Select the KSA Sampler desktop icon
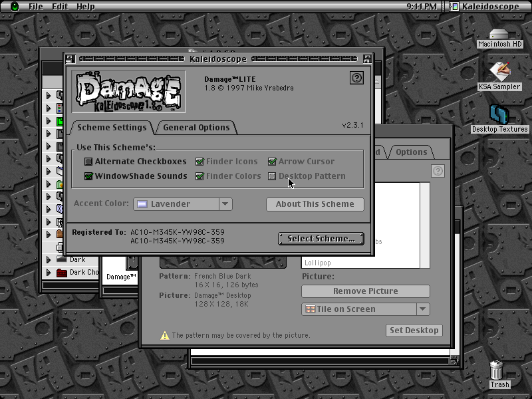The width and height of the screenshot is (532, 399). 499,72
